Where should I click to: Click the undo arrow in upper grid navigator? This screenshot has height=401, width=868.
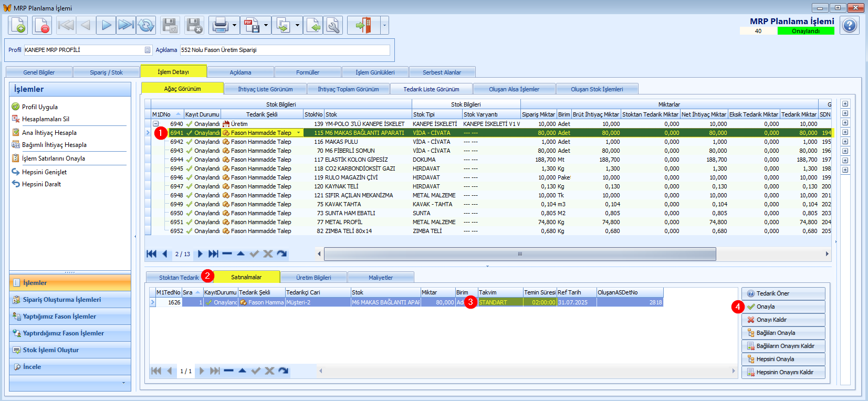pos(281,254)
